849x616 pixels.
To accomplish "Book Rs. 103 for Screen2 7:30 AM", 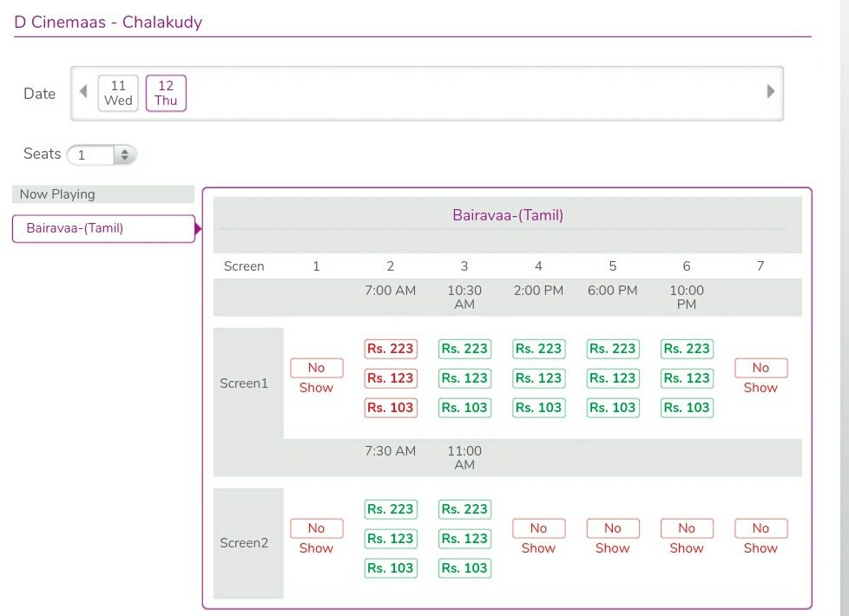I will [391, 567].
